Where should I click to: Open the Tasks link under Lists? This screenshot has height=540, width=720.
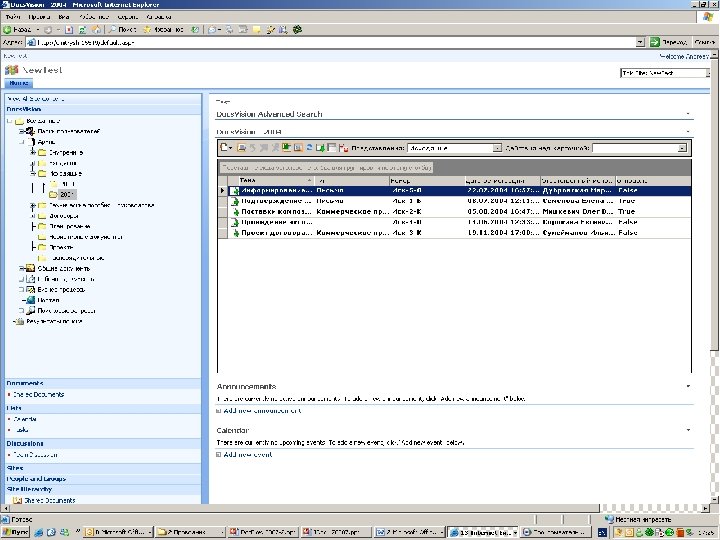pyautogui.click(x=21, y=430)
